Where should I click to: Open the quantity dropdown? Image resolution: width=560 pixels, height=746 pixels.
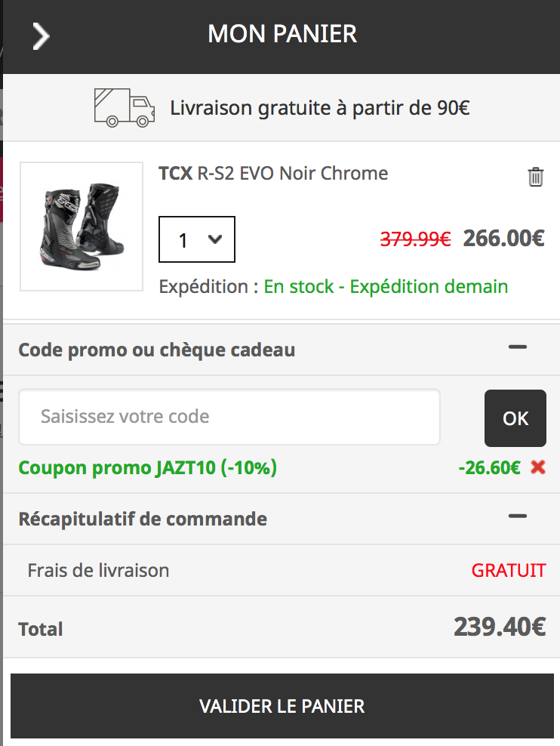pyautogui.click(x=196, y=239)
